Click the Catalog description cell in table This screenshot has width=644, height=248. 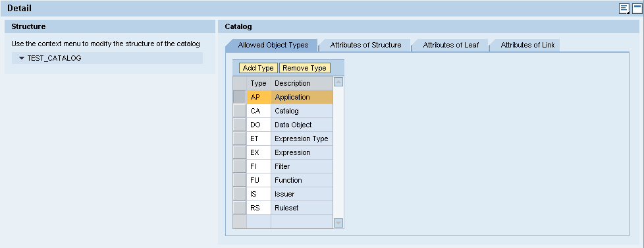click(302, 111)
